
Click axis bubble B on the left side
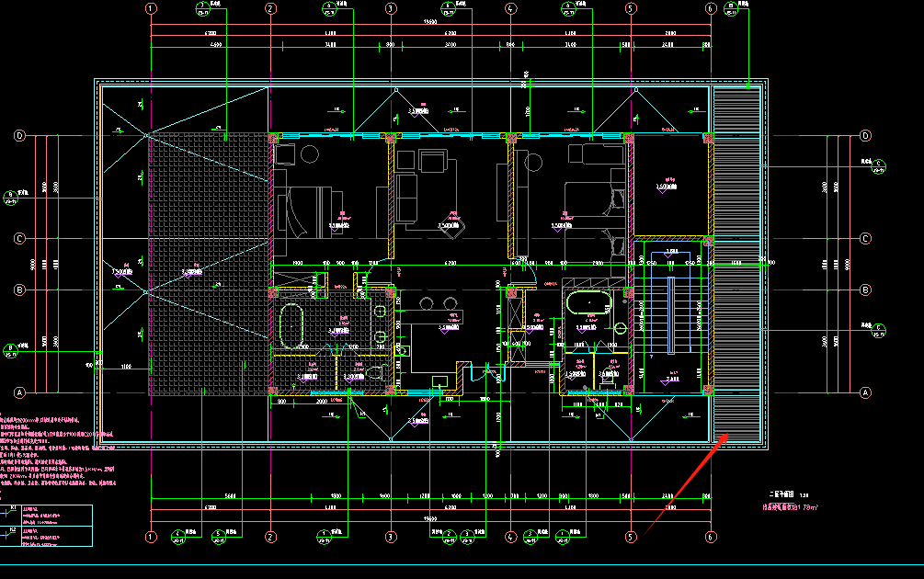pyautogui.click(x=19, y=289)
